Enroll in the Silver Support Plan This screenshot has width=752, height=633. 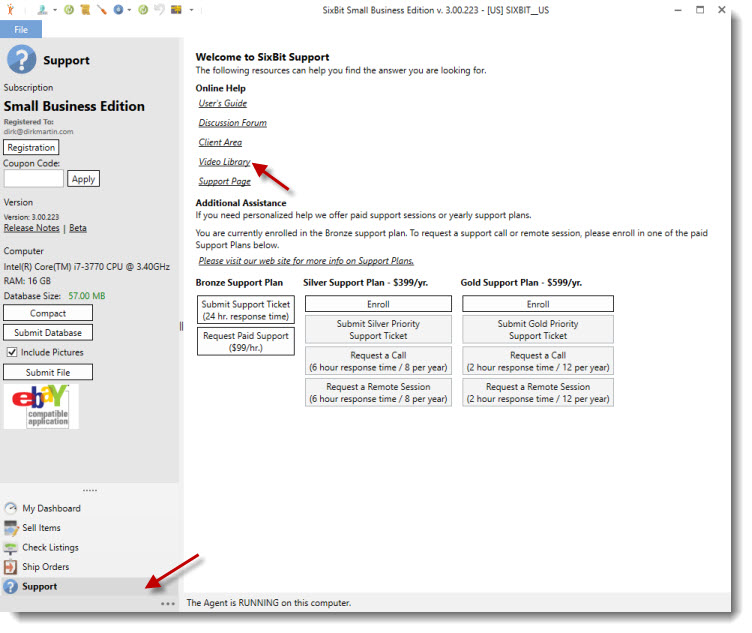(x=378, y=304)
